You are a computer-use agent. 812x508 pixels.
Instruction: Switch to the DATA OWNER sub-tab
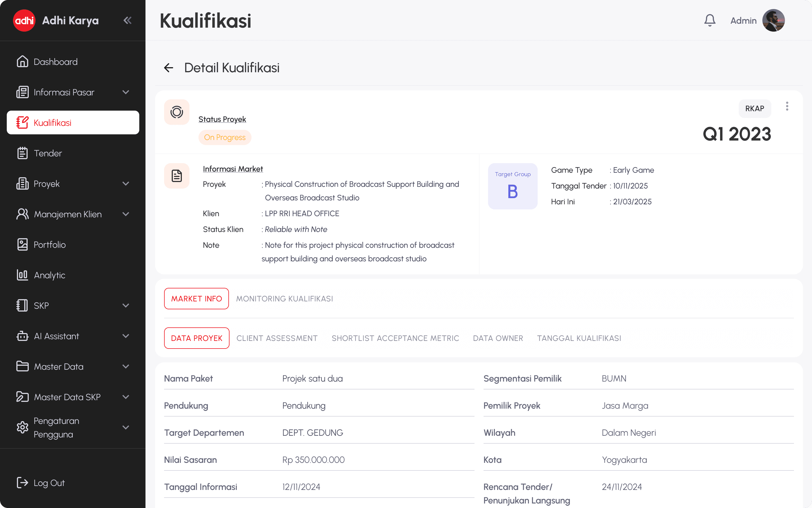pyautogui.click(x=498, y=338)
